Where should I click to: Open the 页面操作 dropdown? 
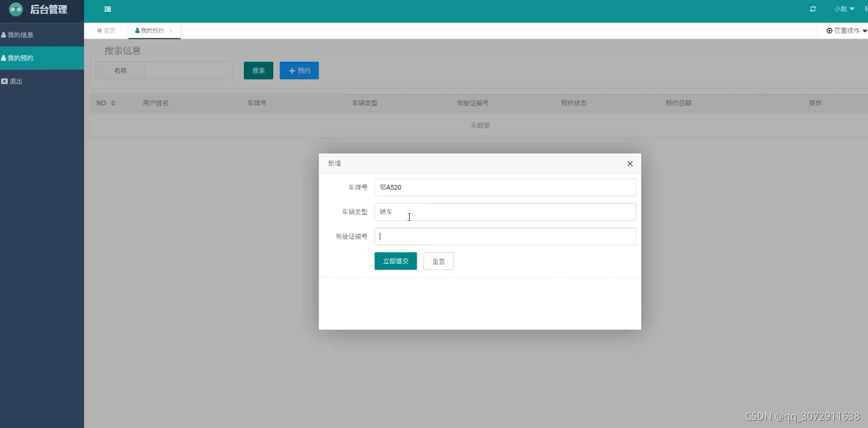[847, 30]
